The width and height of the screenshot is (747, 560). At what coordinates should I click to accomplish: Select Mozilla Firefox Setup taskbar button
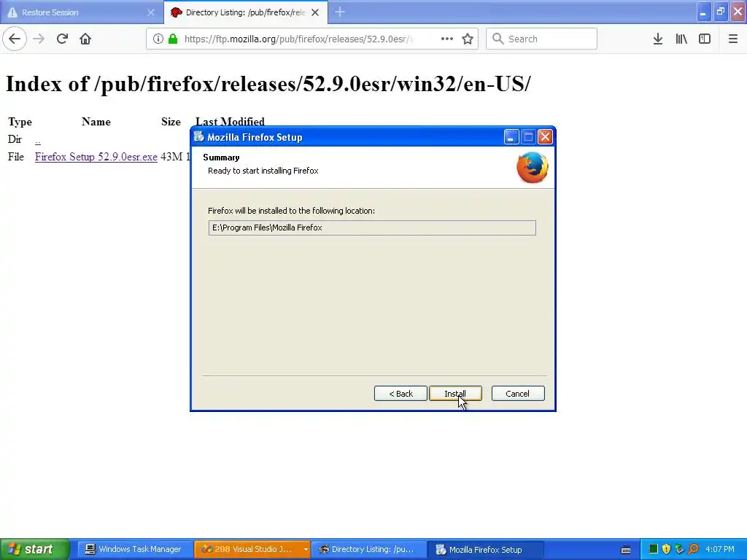485,549
